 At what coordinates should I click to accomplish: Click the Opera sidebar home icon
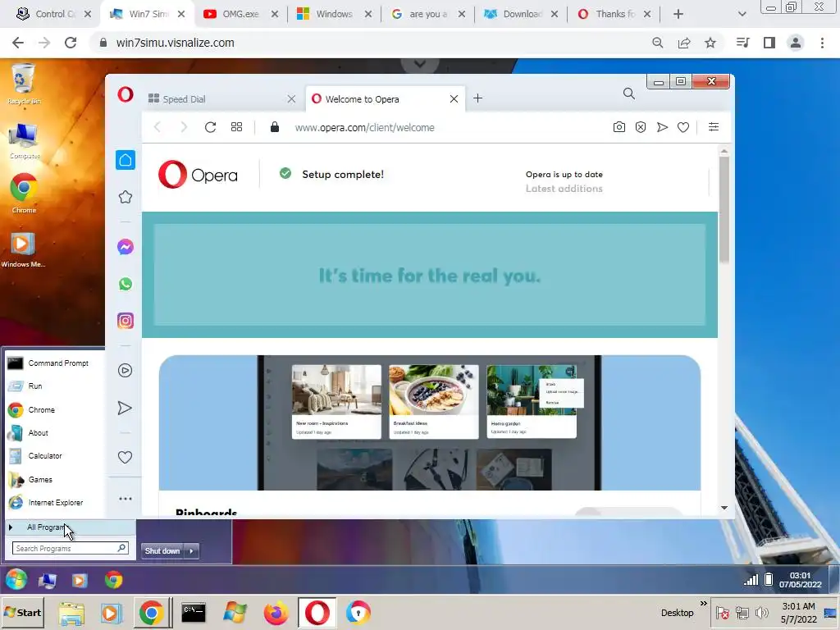click(126, 160)
